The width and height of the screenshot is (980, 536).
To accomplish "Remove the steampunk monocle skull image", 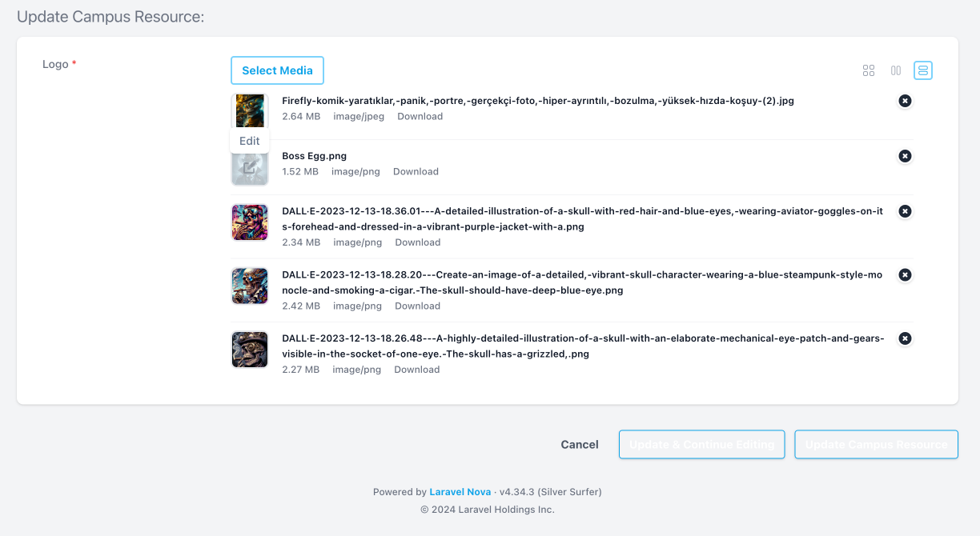I will 905,274.
